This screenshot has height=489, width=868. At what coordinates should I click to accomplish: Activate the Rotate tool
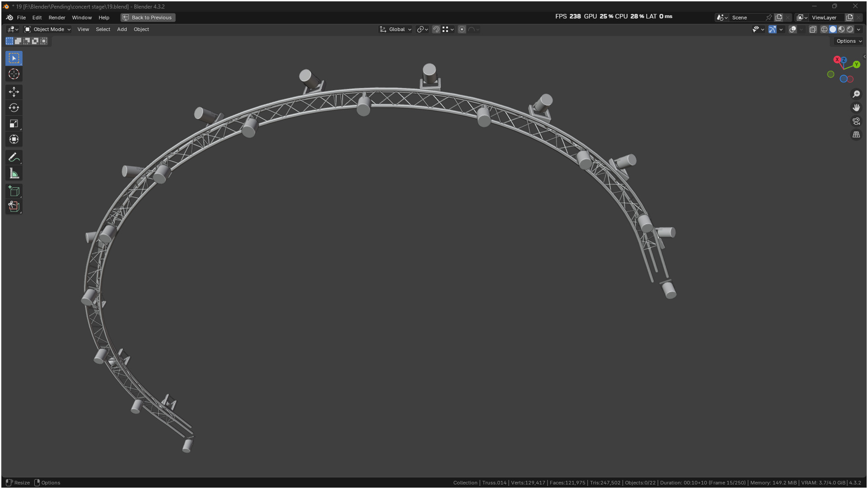coord(14,108)
